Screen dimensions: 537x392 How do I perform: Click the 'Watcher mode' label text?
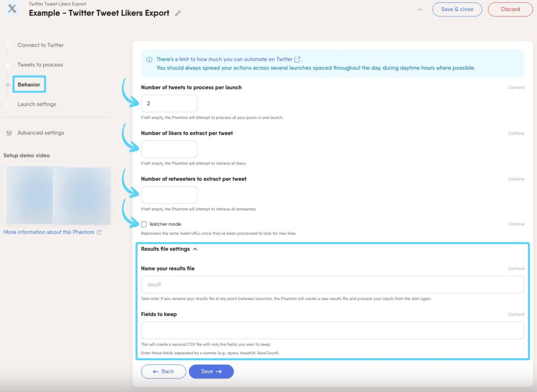tap(165, 224)
